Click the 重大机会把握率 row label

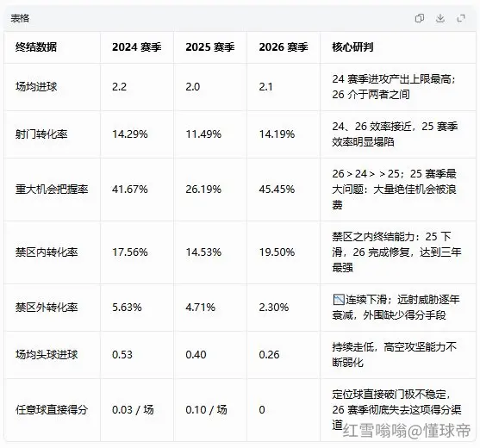tap(52, 190)
